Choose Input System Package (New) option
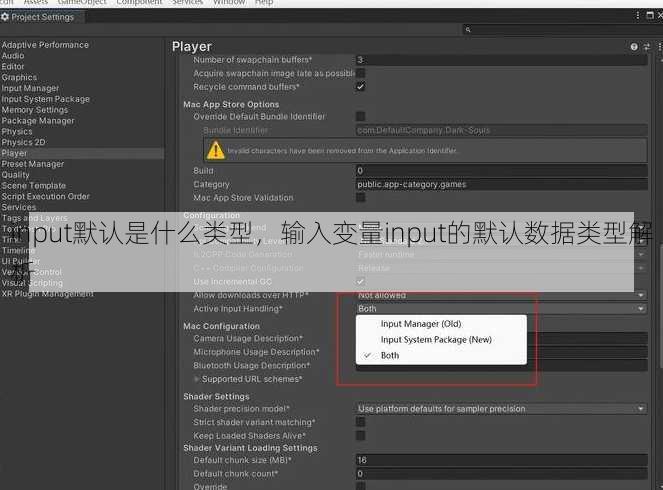Image resolution: width=663 pixels, height=490 pixels. coord(441,339)
